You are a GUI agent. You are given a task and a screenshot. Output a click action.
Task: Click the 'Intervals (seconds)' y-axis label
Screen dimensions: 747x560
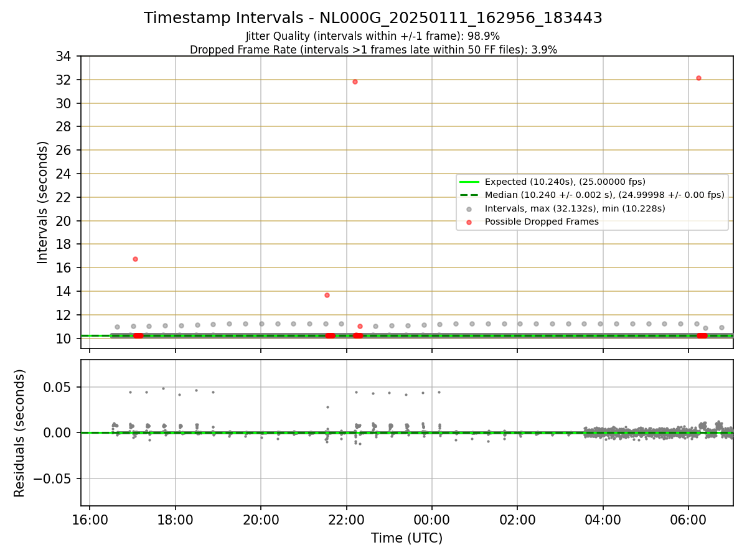point(42,202)
